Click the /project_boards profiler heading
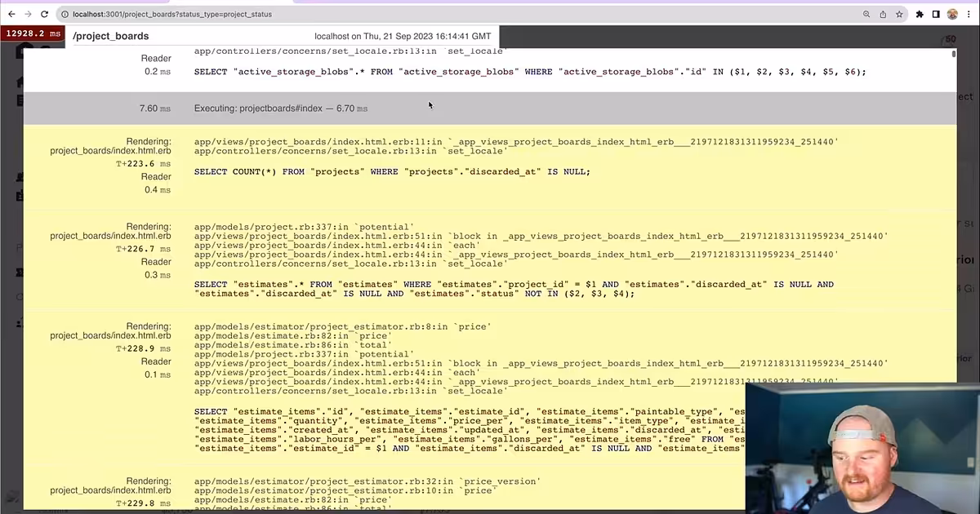980x514 pixels. pos(111,36)
